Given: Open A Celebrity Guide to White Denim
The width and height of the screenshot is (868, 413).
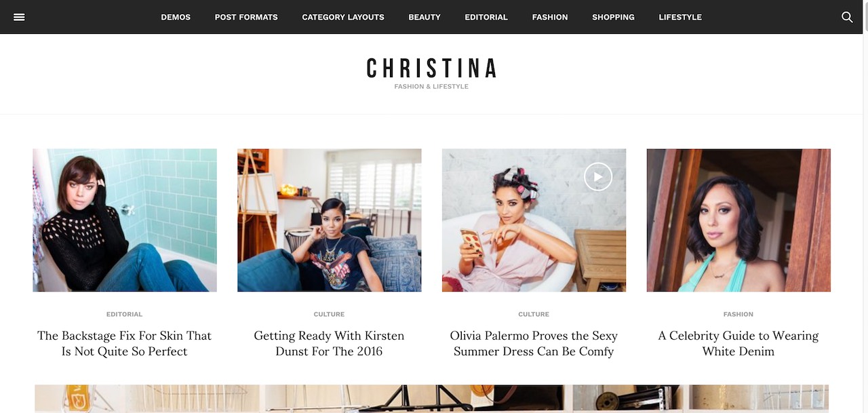Looking at the screenshot, I should click(738, 344).
